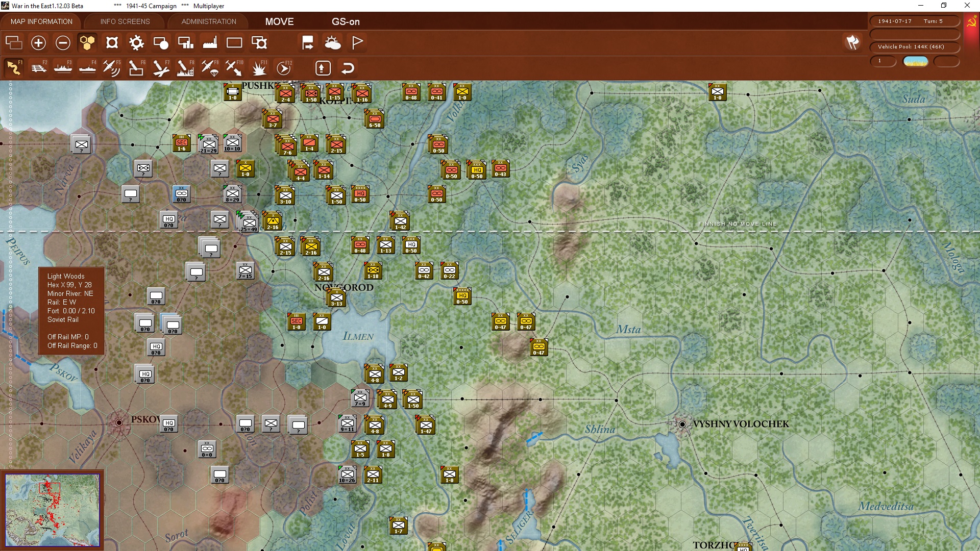Click the clear weather indicator pill
The height and width of the screenshot is (551, 980).
point(916,61)
